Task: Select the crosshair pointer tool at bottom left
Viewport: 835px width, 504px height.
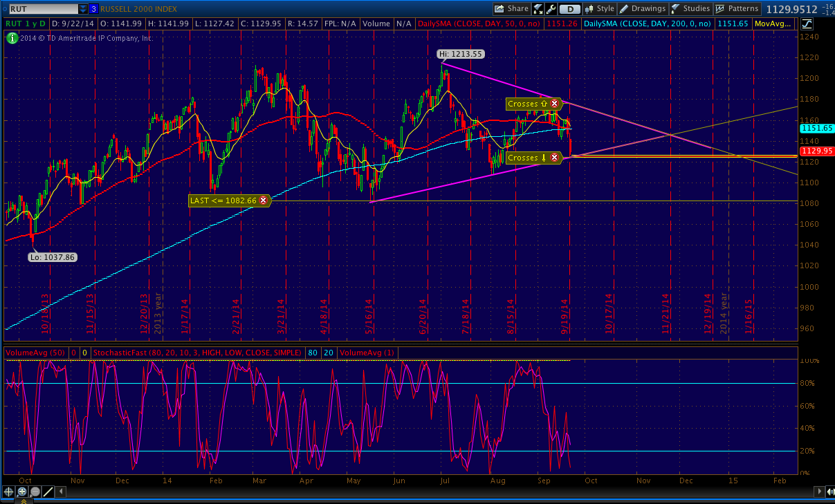Action: [x=8, y=492]
